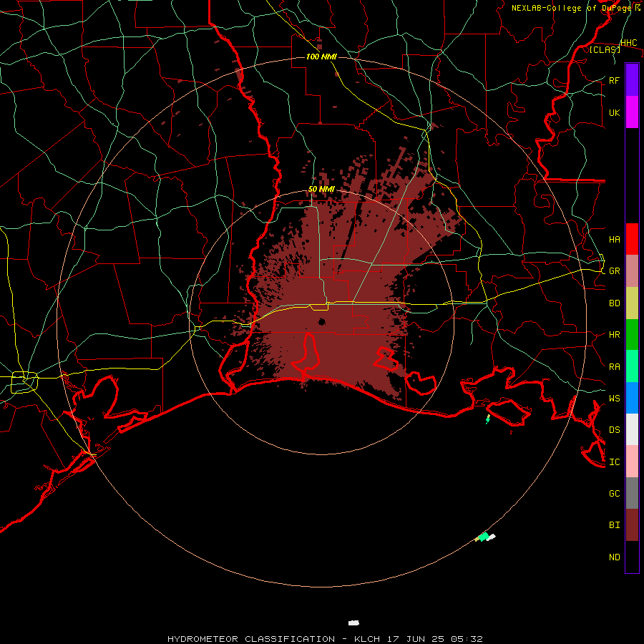Click the 50 NMI range ring label
Screen dimensions: 644x644
point(321,189)
